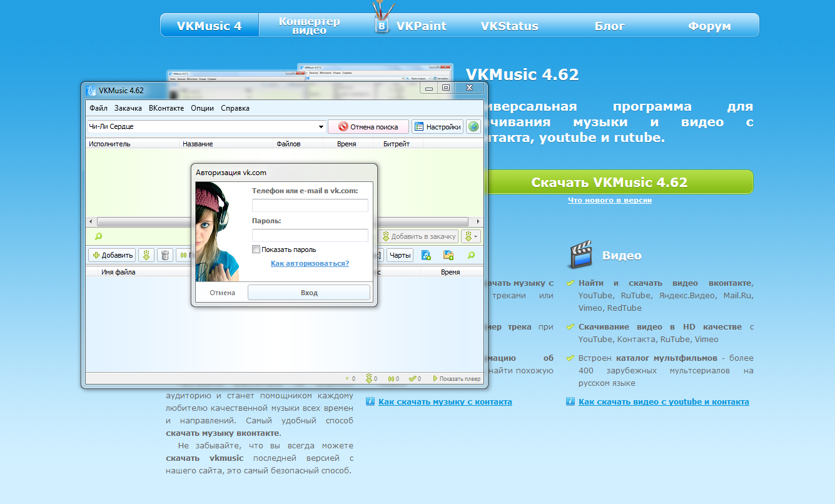Click the status bar completed checkmark counter

(412, 378)
